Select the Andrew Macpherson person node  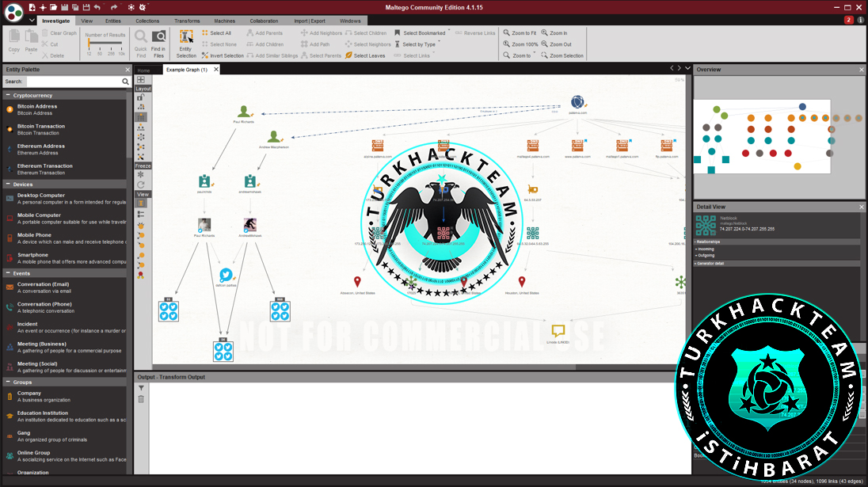click(x=273, y=136)
